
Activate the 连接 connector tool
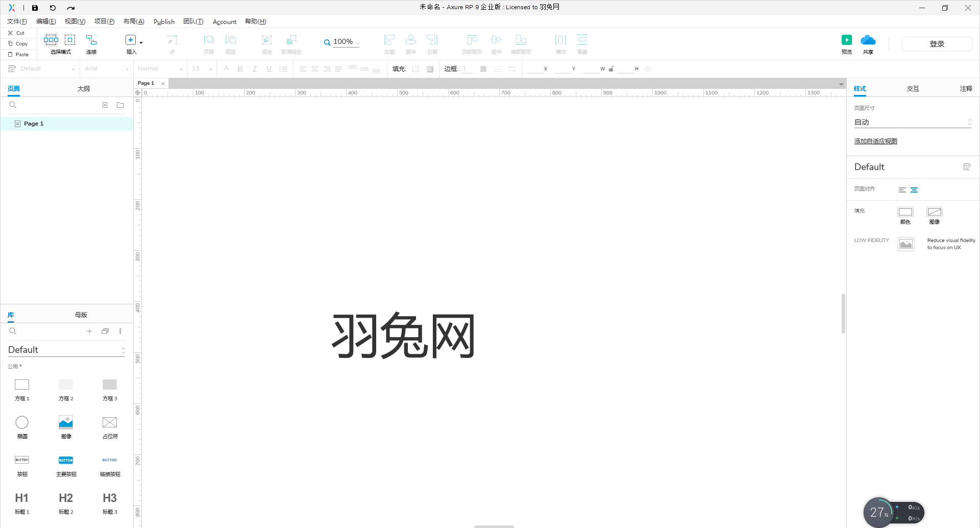point(91,40)
